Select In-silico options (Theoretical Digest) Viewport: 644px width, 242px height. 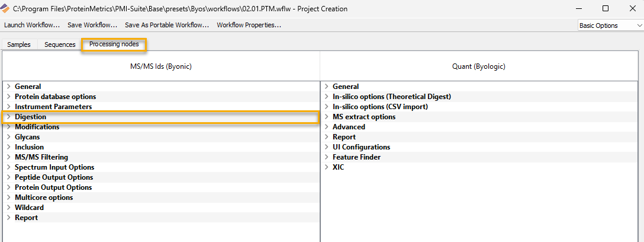click(392, 97)
